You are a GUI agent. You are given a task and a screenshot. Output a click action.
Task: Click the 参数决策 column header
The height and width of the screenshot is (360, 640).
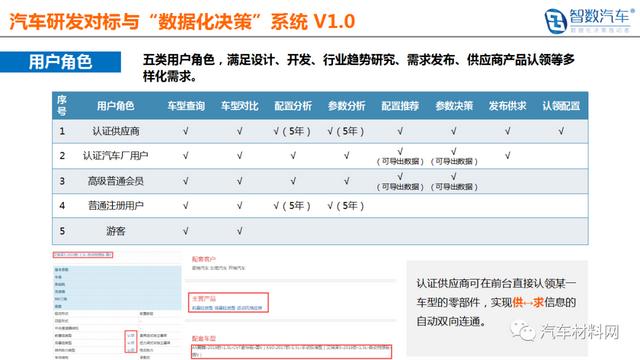(454, 106)
